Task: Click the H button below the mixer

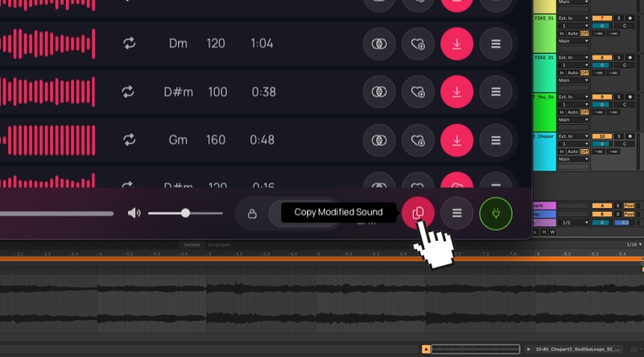Action: (544, 232)
